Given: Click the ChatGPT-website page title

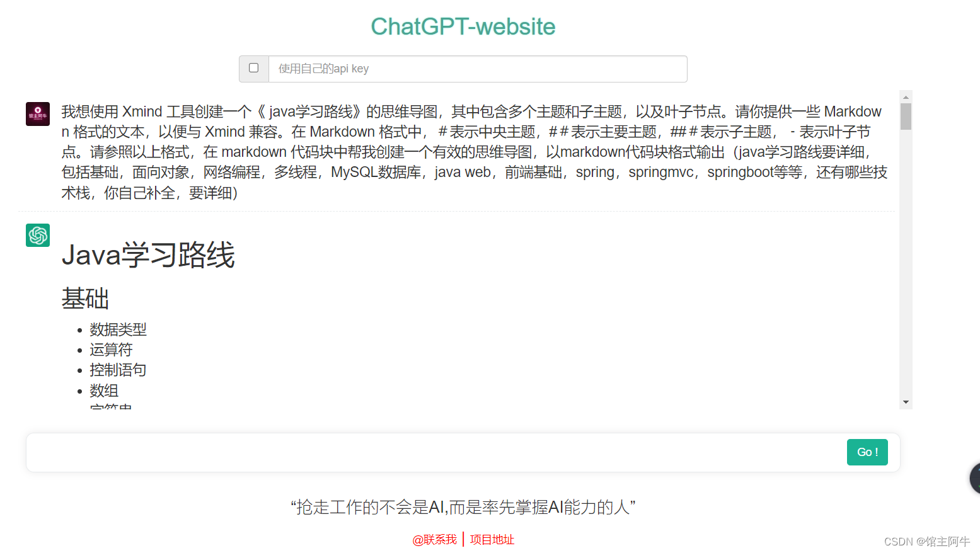Looking at the screenshot, I should coord(463,26).
